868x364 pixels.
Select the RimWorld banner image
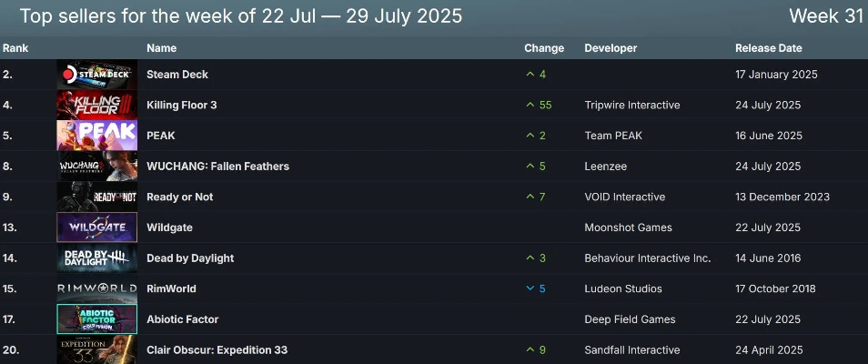(96, 288)
